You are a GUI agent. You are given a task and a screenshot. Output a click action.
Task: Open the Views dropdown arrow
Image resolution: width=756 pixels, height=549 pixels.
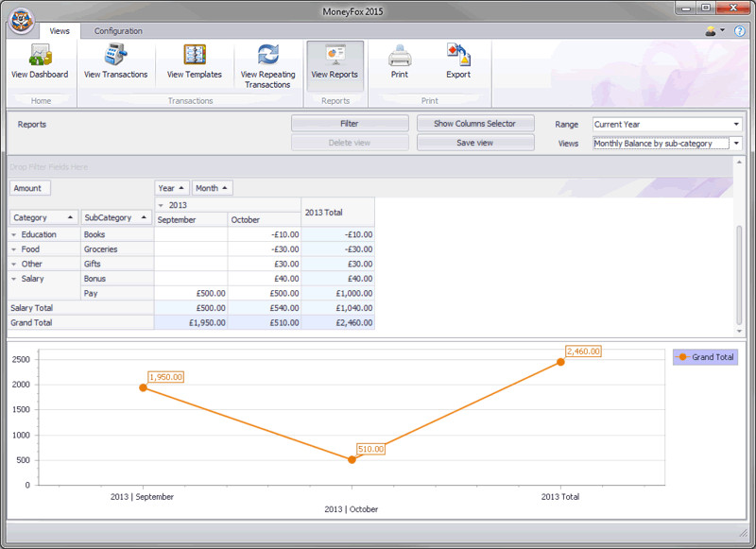(736, 143)
